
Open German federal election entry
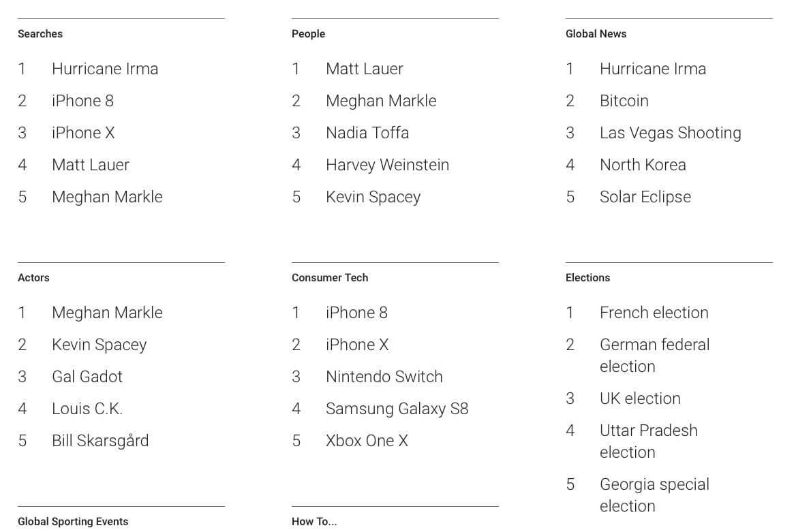(654, 356)
